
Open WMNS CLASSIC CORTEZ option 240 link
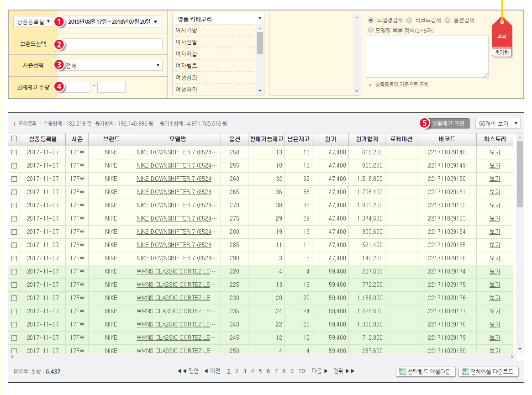point(176,324)
